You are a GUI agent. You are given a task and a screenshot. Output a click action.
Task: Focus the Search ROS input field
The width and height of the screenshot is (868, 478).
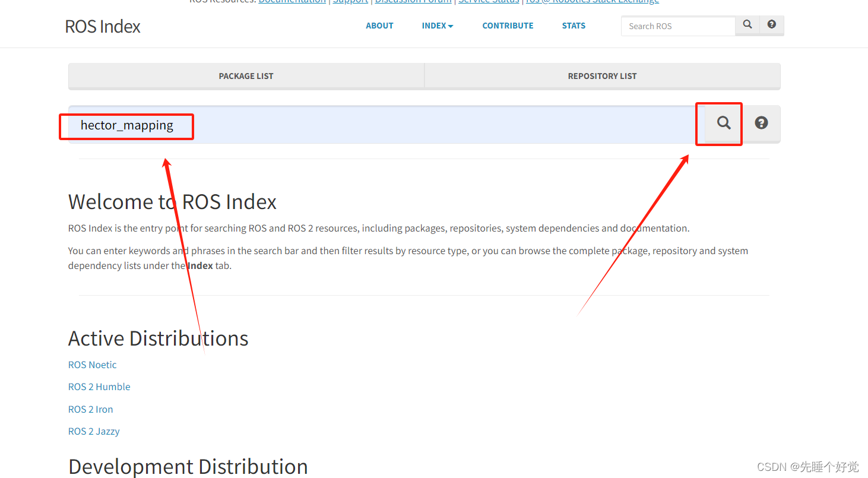click(x=678, y=26)
